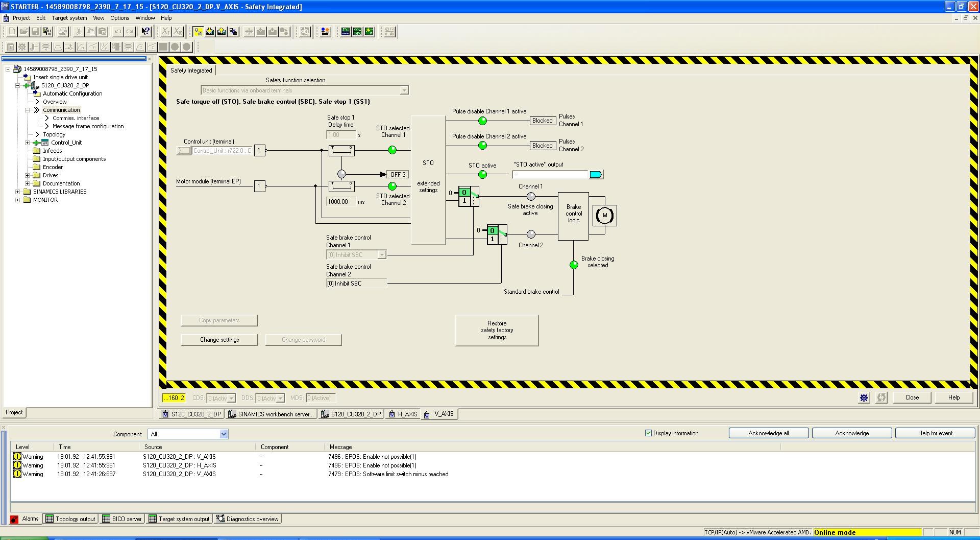Screen dimensions: 980x540
Task: Toggle the Display information checkbox
Action: click(648, 433)
